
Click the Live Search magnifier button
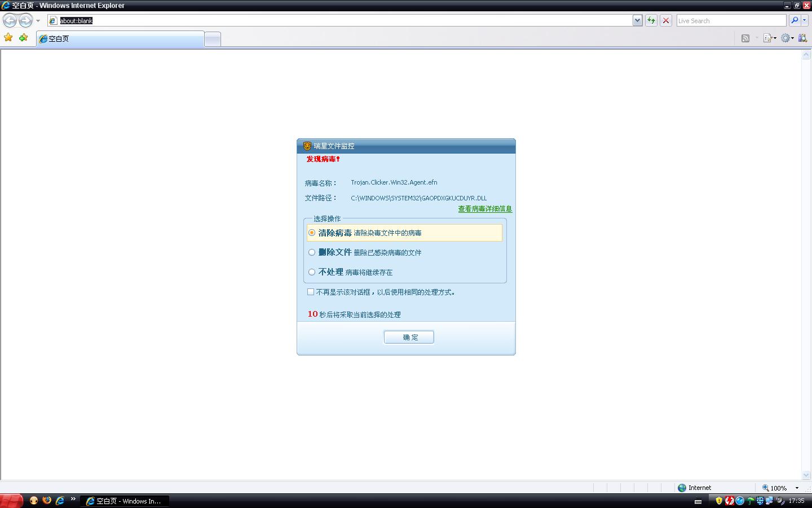(x=794, y=20)
